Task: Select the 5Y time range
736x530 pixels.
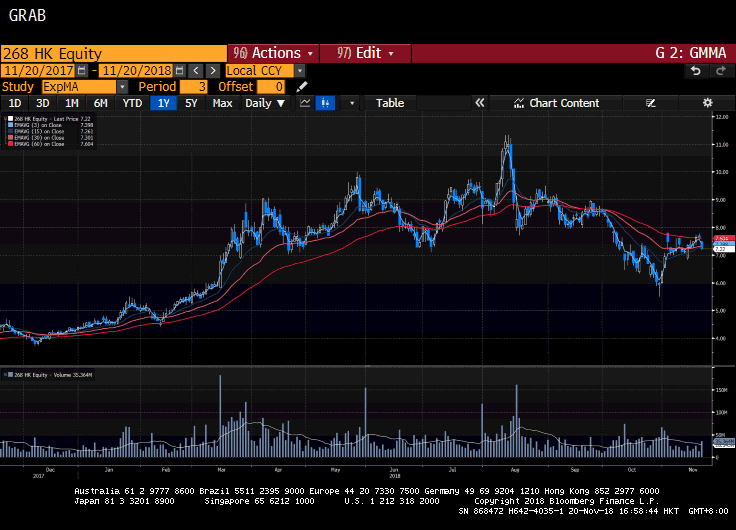Action: [191, 103]
